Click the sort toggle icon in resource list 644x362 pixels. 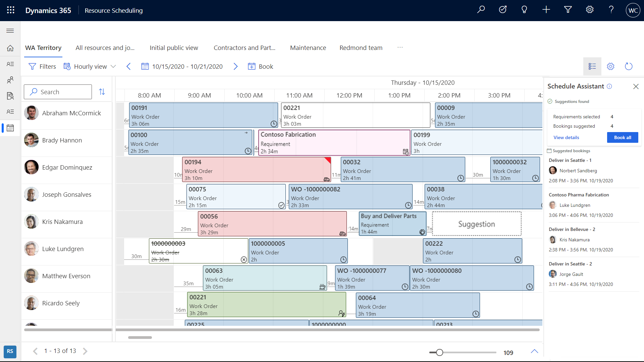tap(102, 92)
